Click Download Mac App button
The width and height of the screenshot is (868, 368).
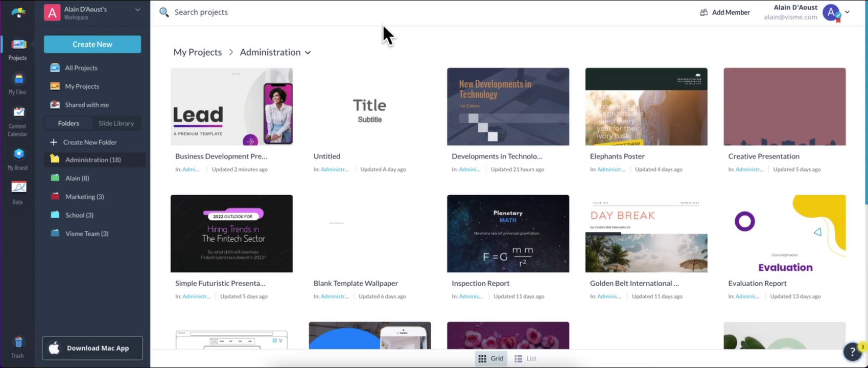tap(92, 348)
